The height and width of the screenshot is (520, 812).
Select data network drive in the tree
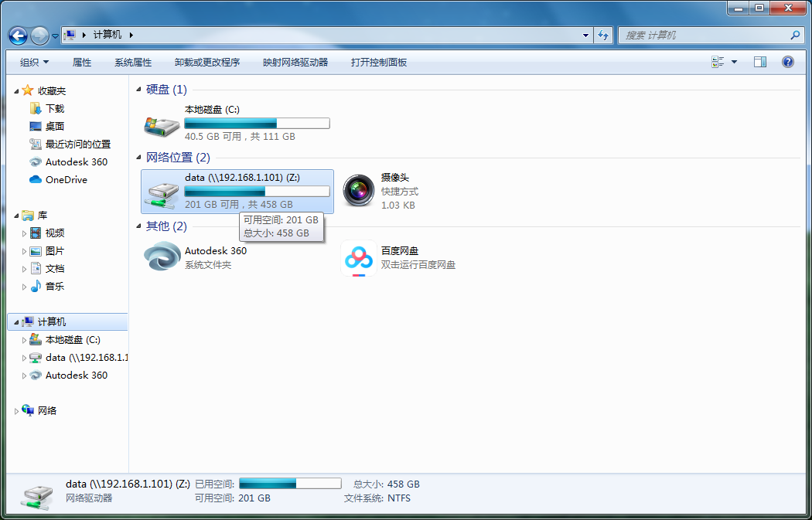78,358
